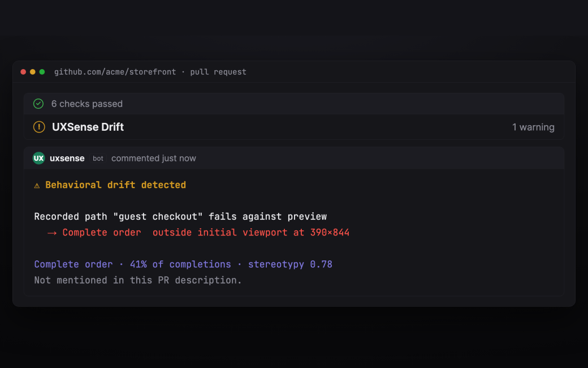
Task: Click the red window close dot
Action: point(23,72)
